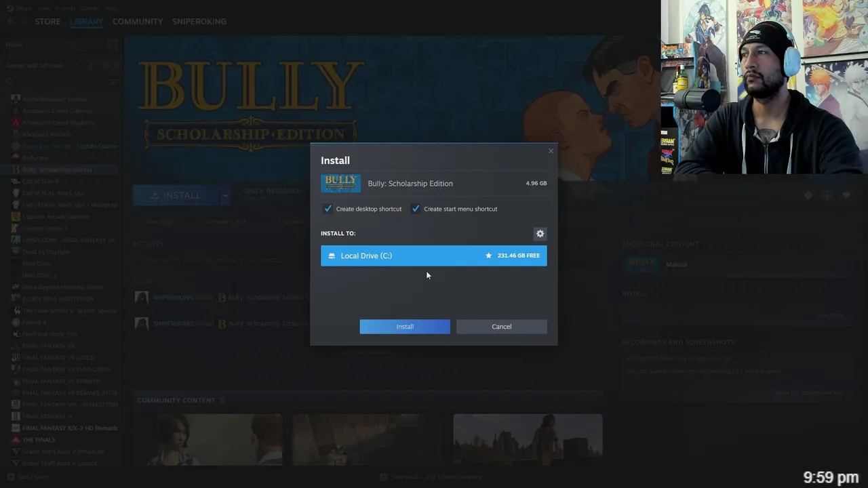Select ELDEN RING NIGHTREIGN in the library list
The image size is (868, 488).
point(58,299)
